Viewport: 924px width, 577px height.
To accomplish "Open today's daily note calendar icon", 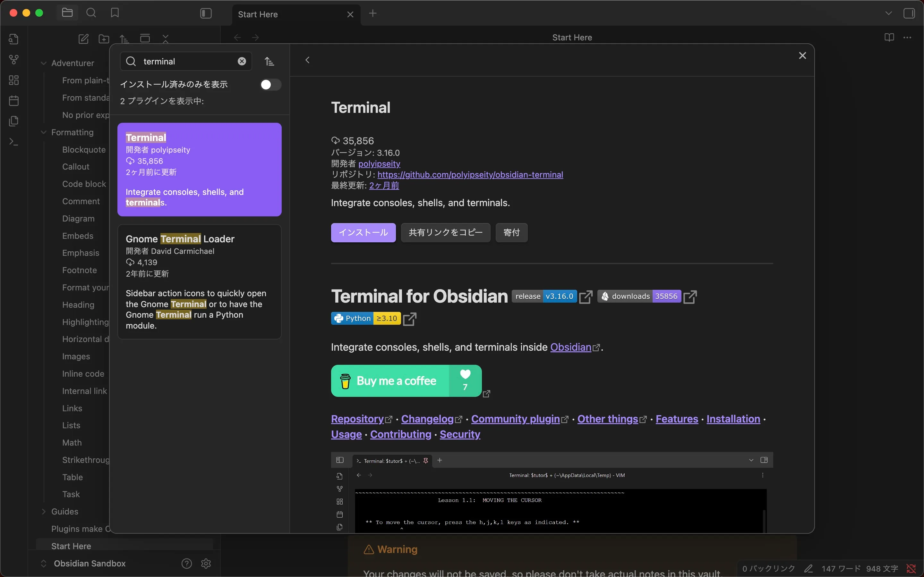I will point(14,101).
